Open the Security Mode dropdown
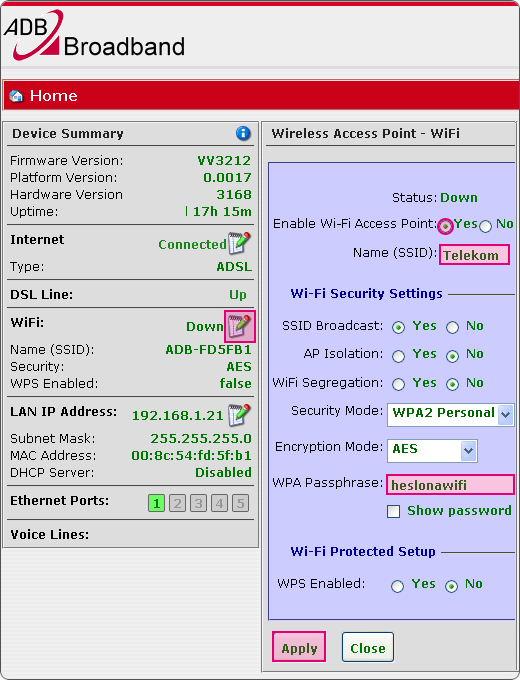Viewport: 520px width, 680px height. point(451,415)
